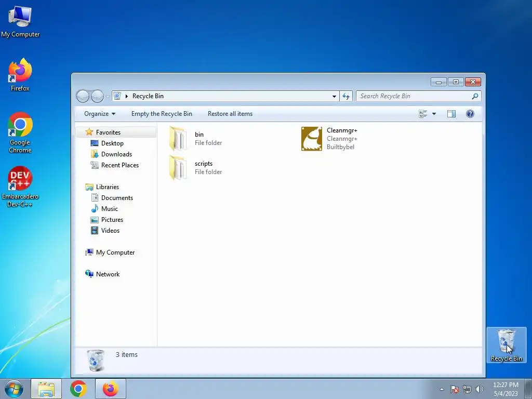Open Firefox from the taskbar
The height and width of the screenshot is (399, 532).
[x=111, y=389]
